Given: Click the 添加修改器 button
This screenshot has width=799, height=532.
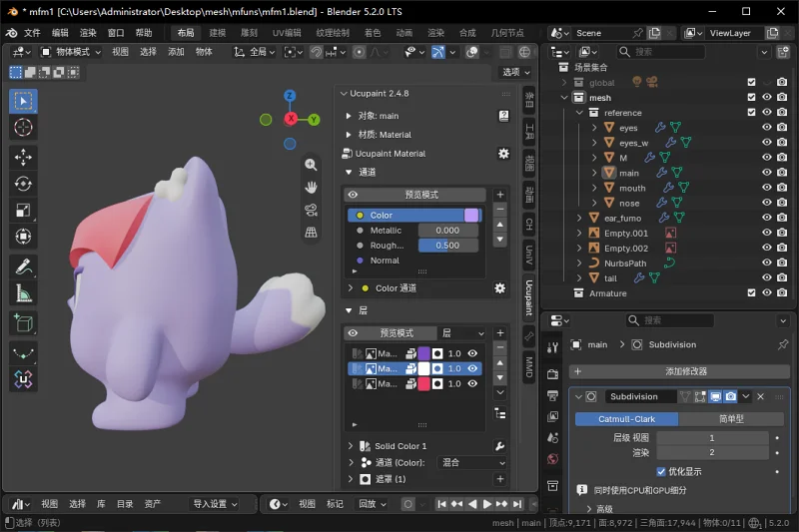Looking at the screenshot, I should tap(679, 371).
